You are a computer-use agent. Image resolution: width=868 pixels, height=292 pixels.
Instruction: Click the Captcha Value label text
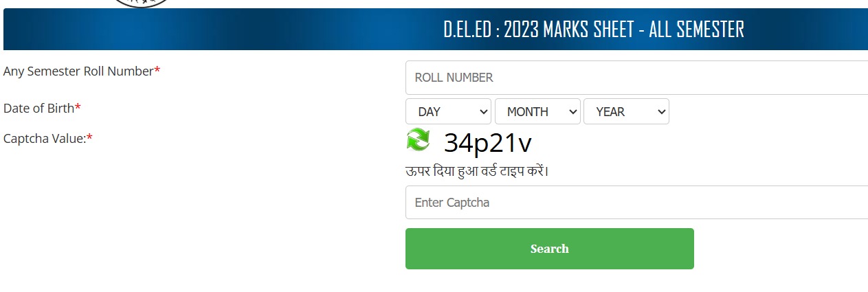[x=45, y=138]
